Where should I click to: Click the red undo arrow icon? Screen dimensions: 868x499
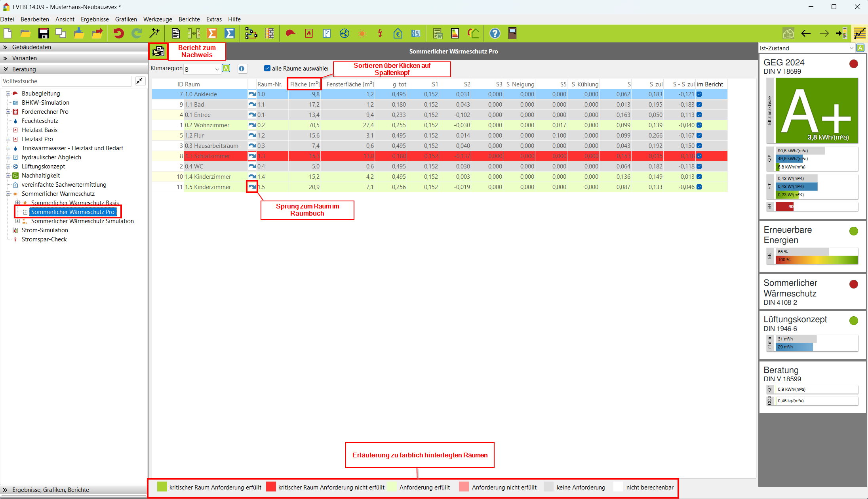pyautogui.click(x=118, y=34)
